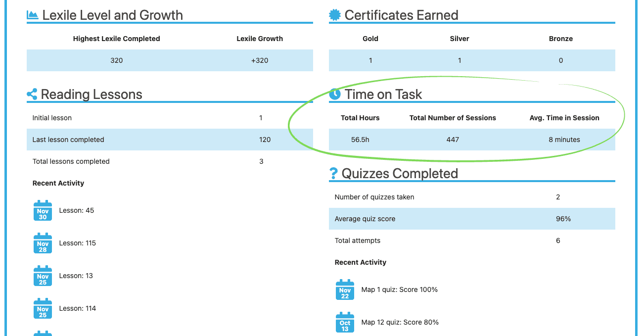Select the Nov 25 calendar icon for Lesson 13
644x336 pixels.
coord(43,276)
